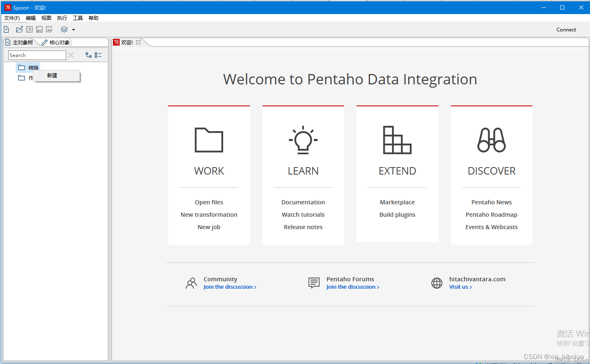
Task: Click Pentaho Forums Join the discussion link
Action: click(x=353, y=287)
